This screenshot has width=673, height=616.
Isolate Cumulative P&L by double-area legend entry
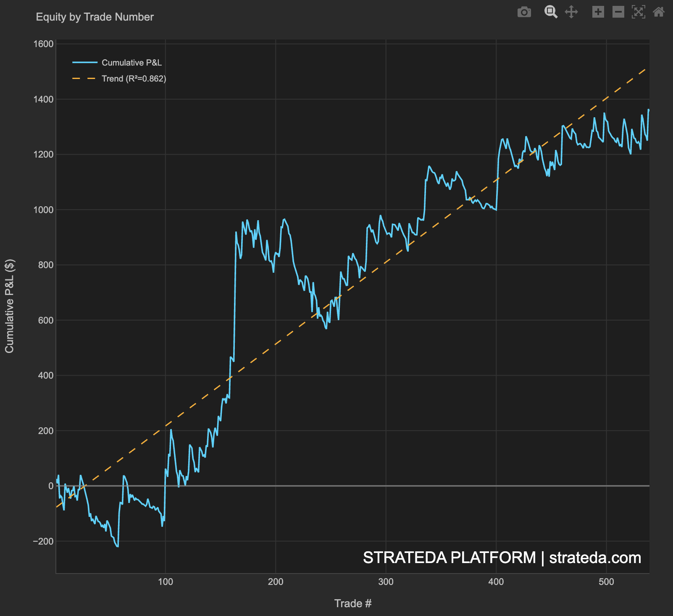click(133, 63)
